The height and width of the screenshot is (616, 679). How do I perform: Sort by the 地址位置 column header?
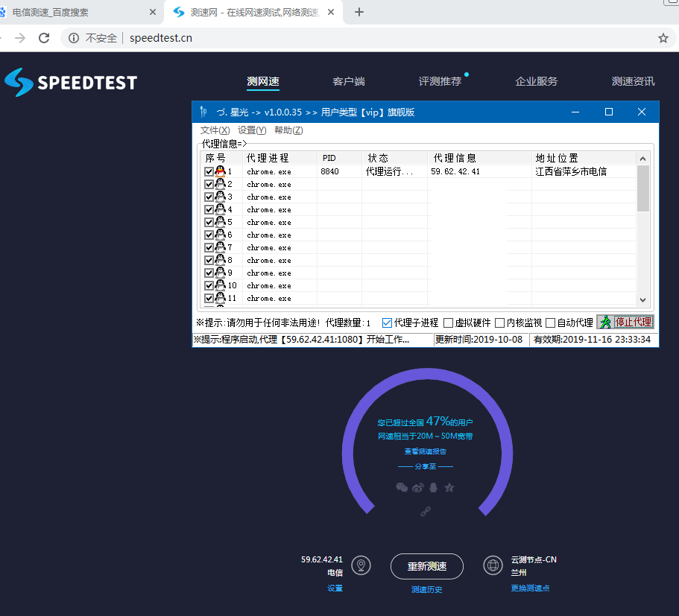tap(584, 158)
